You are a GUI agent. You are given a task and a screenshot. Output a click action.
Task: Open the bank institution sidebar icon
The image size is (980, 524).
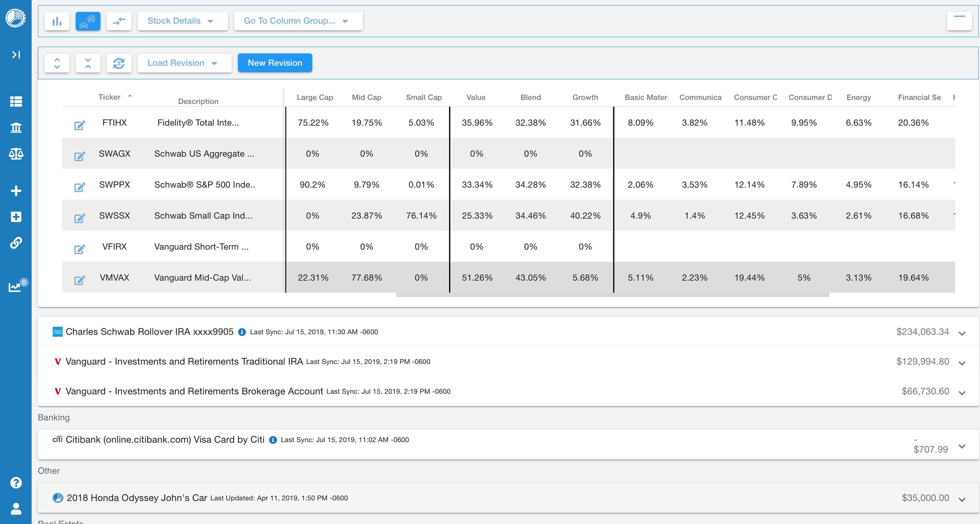[16, 127]
